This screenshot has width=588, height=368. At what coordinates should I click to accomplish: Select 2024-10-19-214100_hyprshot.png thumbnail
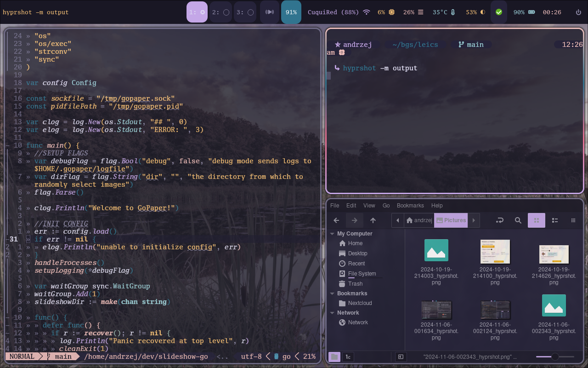[x=495, y=251]
